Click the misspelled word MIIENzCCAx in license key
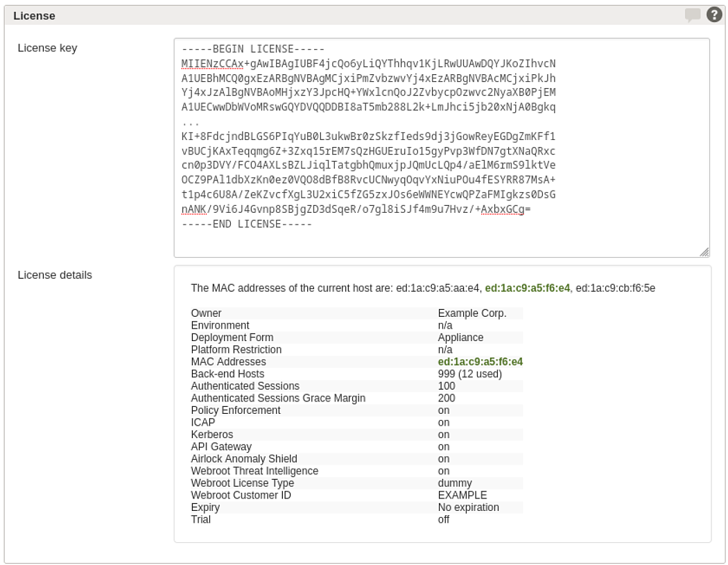Screen dimensions: 728x565 tap(212, 64)
